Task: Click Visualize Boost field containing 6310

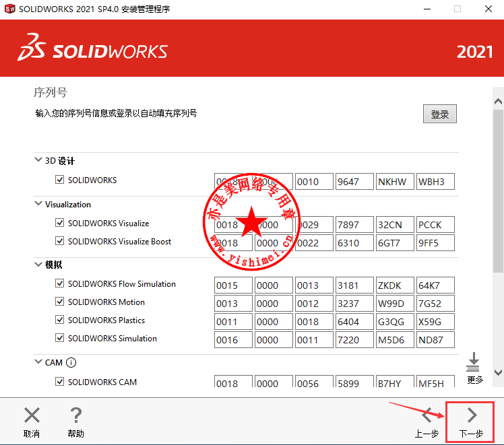Action: tap(354, 243)
